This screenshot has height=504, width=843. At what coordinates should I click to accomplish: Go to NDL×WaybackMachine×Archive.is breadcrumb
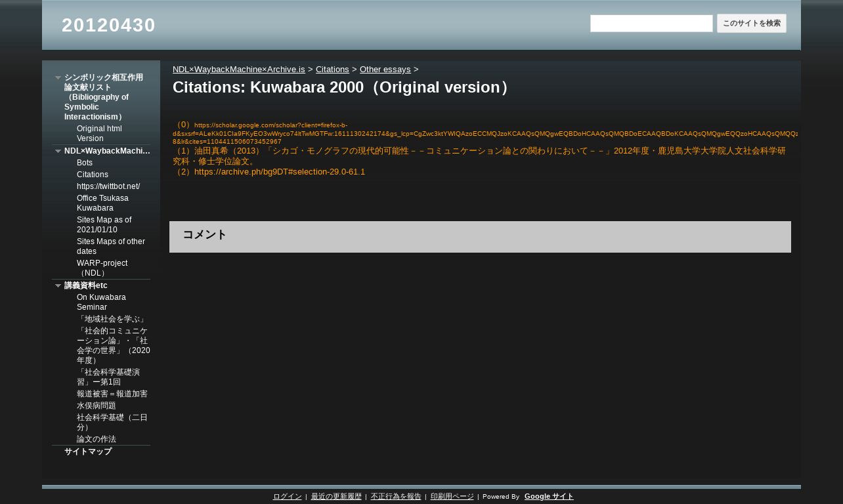pyautogui.click(x=239, y=69)
